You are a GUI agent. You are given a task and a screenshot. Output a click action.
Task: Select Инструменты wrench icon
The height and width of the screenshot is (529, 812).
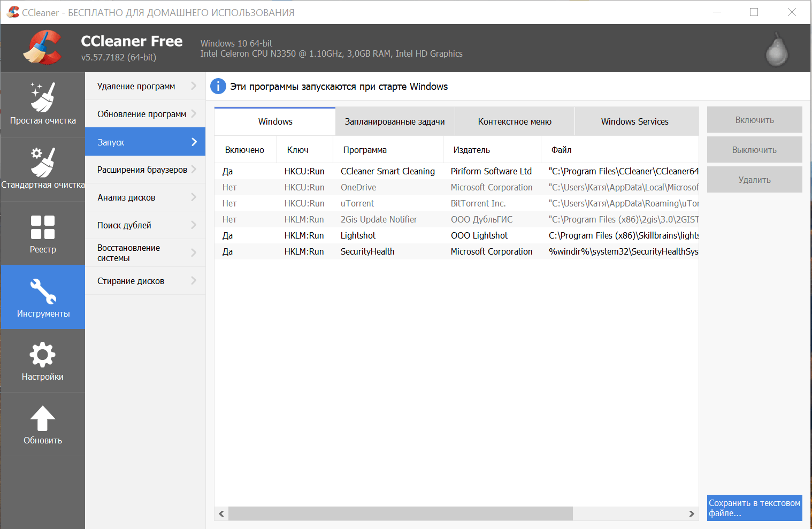point(43,292)
